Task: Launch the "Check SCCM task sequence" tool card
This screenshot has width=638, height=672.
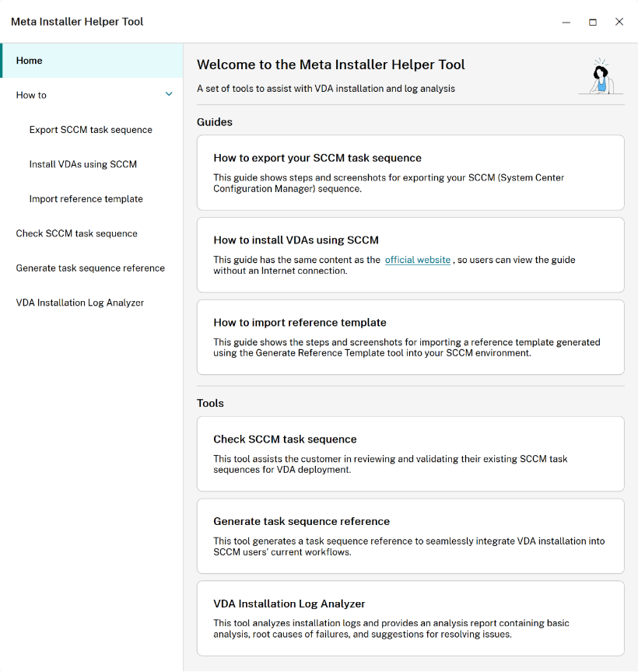Action: 410,453
